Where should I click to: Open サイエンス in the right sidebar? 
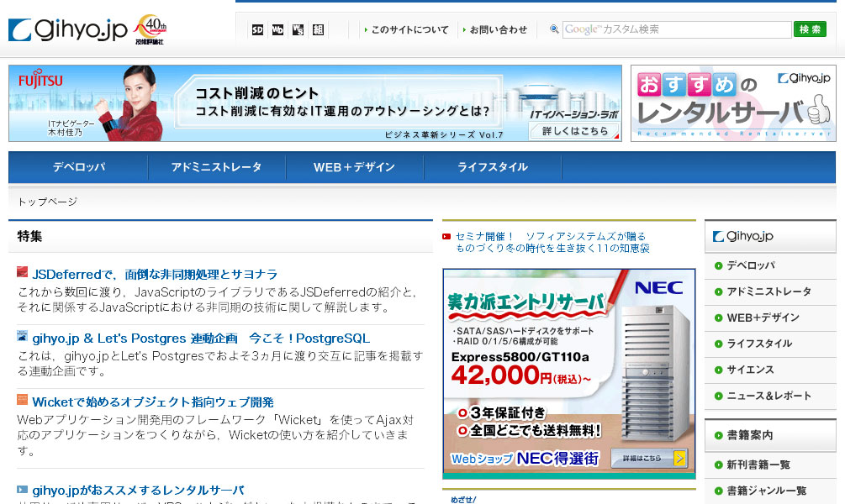750,370
